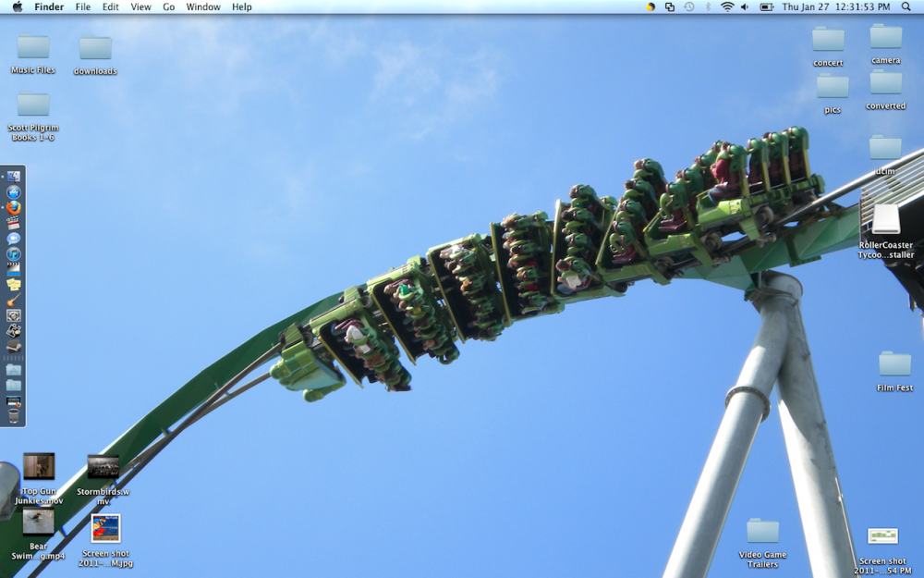
Task: Click the Time Machine status icon
Action: (688, 6)
